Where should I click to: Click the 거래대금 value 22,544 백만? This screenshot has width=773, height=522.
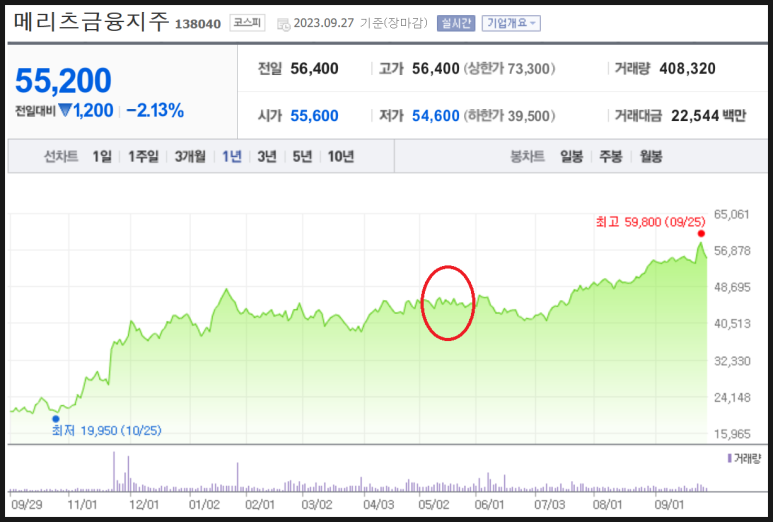coord(708,116)
